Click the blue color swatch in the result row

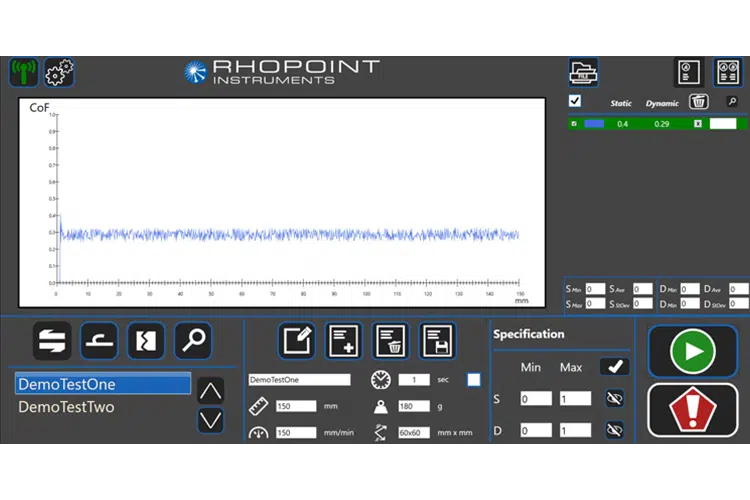click(x=594, y=124)
